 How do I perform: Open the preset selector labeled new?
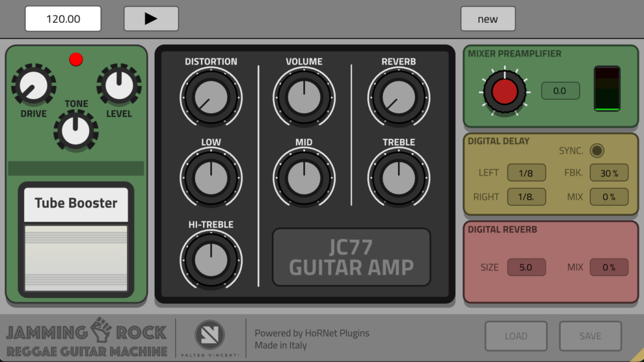click(x=487, y=19)
